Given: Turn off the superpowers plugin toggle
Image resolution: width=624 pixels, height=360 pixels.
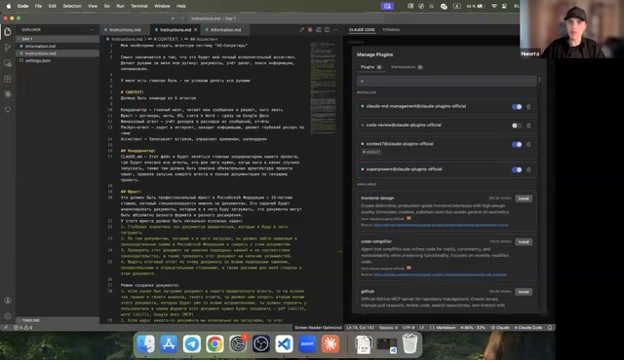Looking at the screenshot, I should (517, 170).
